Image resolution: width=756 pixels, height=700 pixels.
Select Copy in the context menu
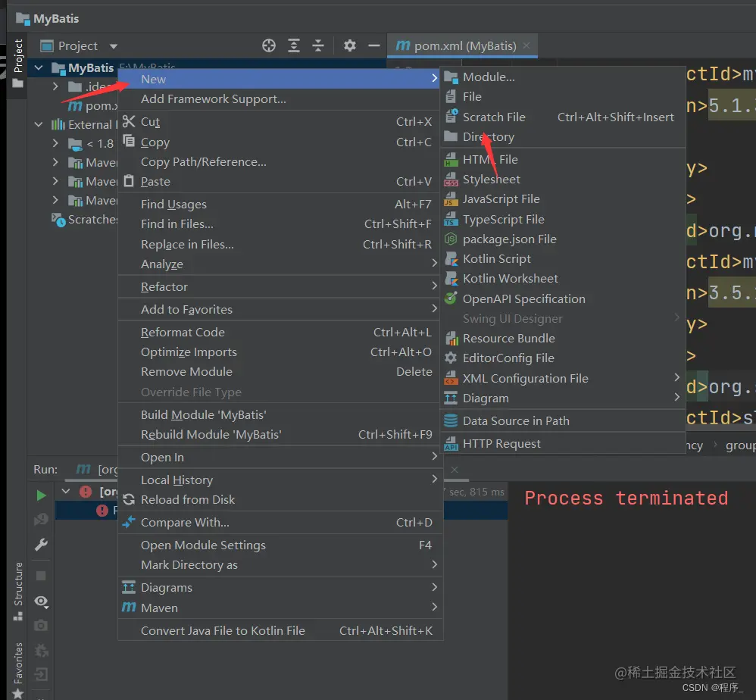pyautogui.click(x=280, y=142)
